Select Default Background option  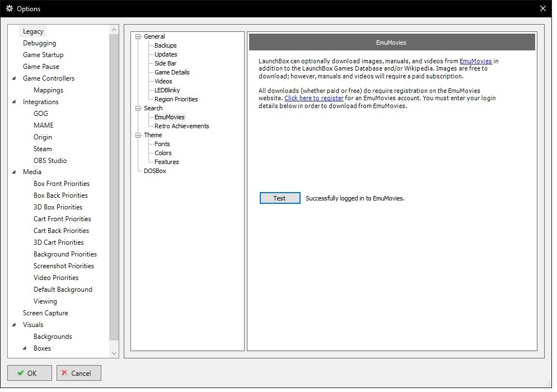[63, 290]
